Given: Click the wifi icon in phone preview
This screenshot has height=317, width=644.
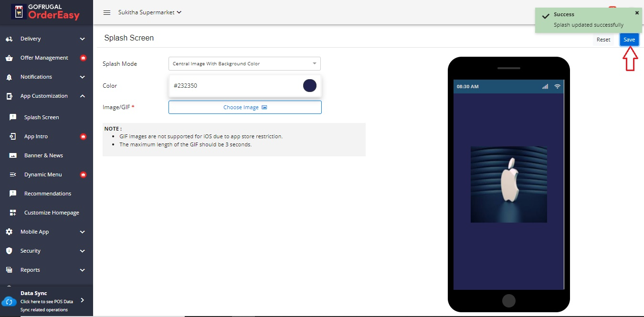Looking at the screenshot, I should coord(557,86).
